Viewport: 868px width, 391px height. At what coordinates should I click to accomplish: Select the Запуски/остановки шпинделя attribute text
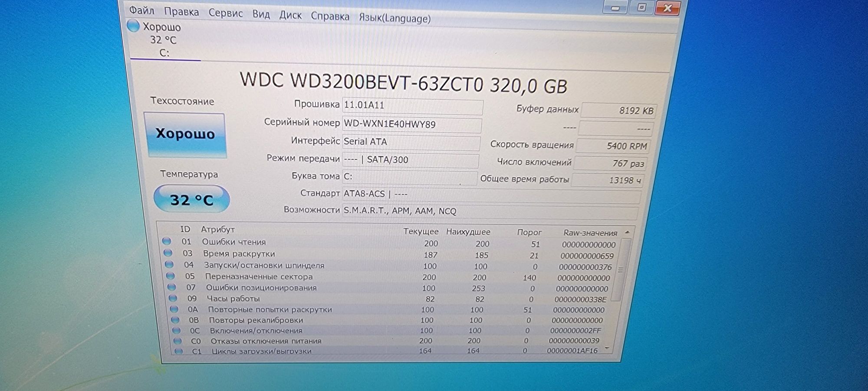tap(264, 265)
